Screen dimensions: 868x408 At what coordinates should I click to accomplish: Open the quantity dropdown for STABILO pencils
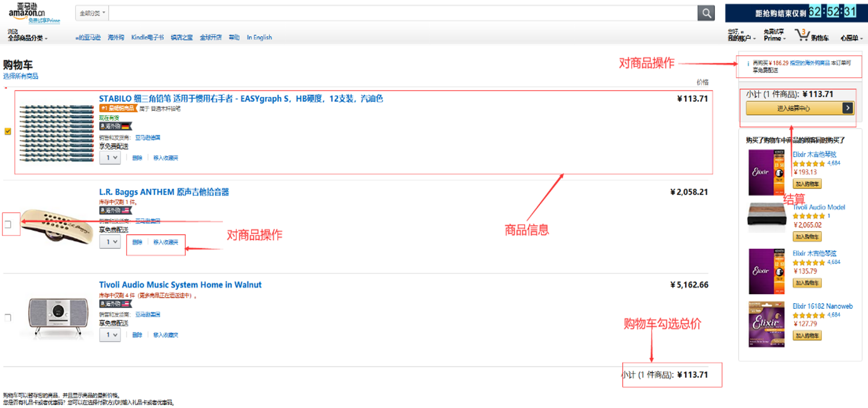pyautogui.click(x=110, y=158)
